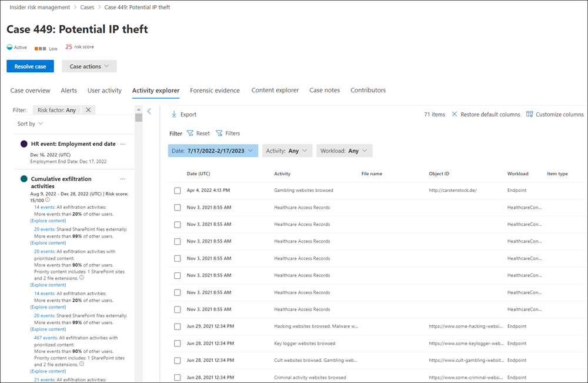Expand the Sort by dropdown

click(29, 124)
